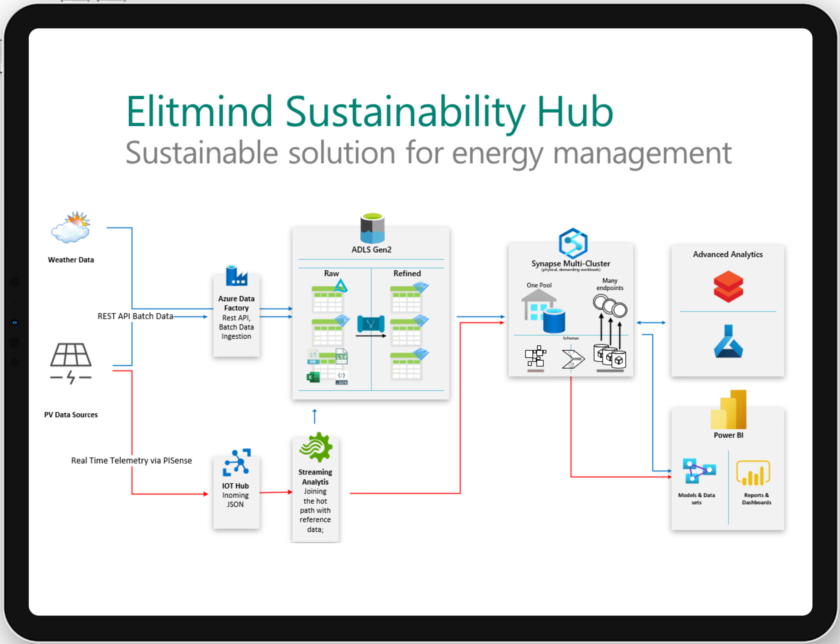Select the Models & Data sets icon
The width and height of the screenshot is (840, 644).
699,471
